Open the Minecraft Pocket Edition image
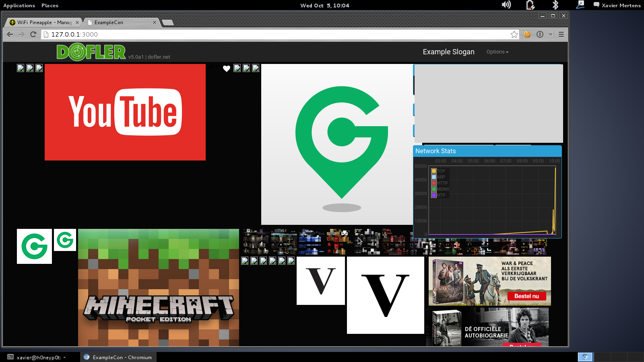644x362 pixels. (x=159, y=288)
